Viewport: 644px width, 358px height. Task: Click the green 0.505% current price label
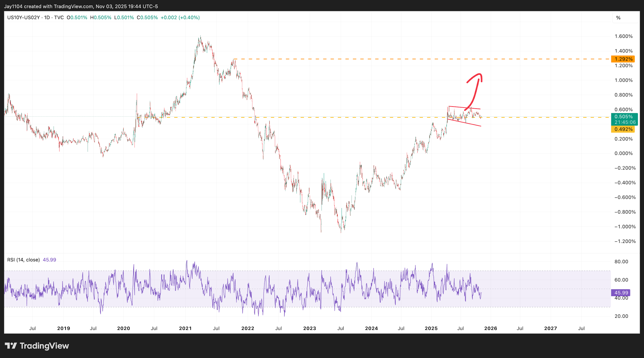623,117
